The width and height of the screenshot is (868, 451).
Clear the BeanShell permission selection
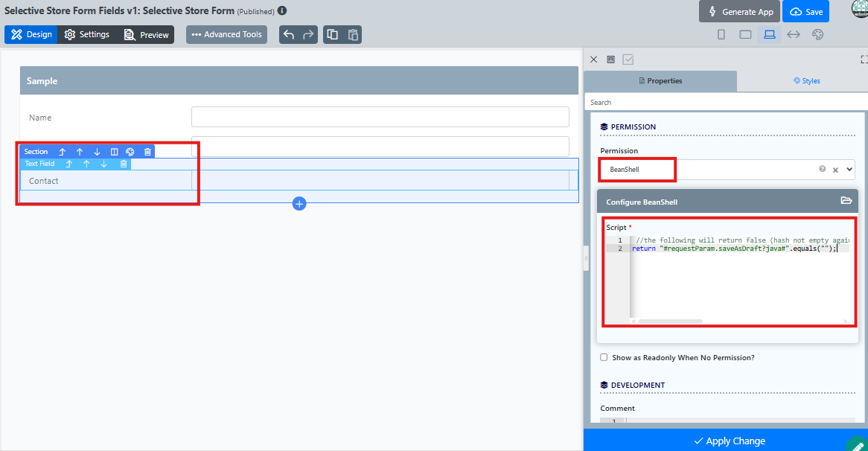pos(835,170)
